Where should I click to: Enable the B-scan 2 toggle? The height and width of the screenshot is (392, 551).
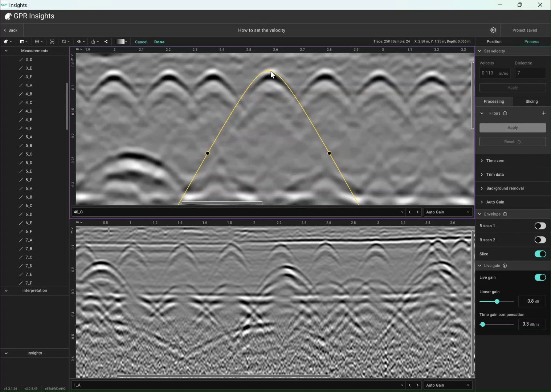pos(540,240)
